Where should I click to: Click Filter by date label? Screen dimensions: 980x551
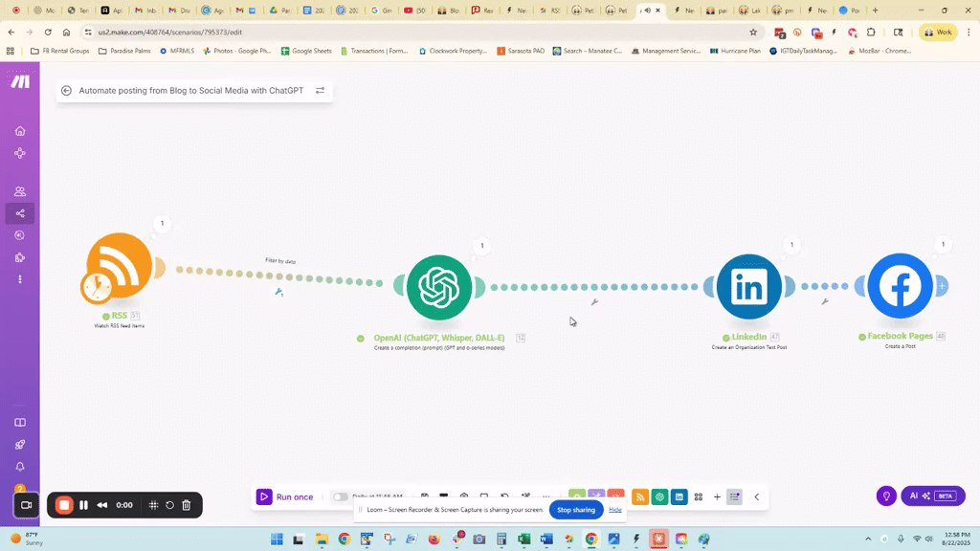[x=280, y=260]
